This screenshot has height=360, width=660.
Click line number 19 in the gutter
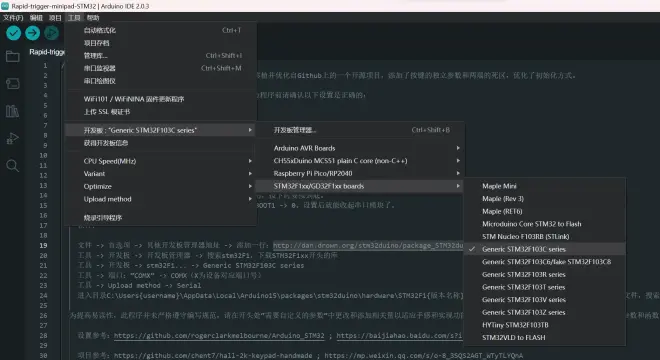click(x=43, y=245)
